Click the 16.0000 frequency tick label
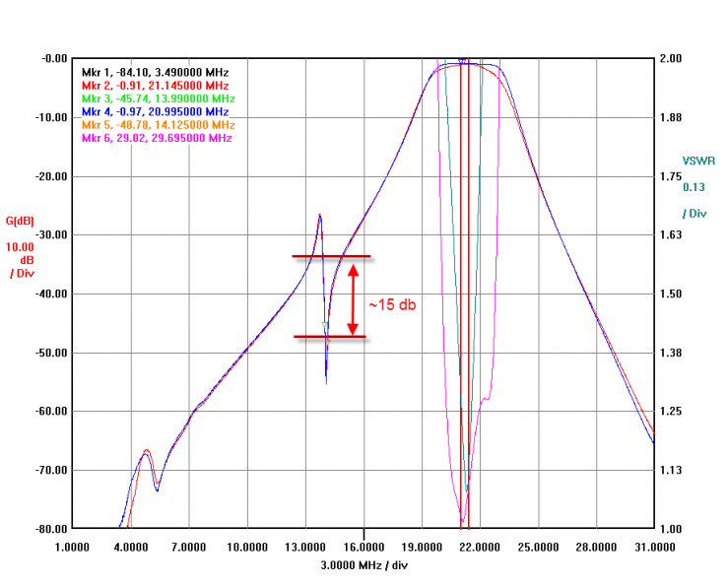Image resolution: width=728 pixels, height=588 pixels. coord(364,546)
